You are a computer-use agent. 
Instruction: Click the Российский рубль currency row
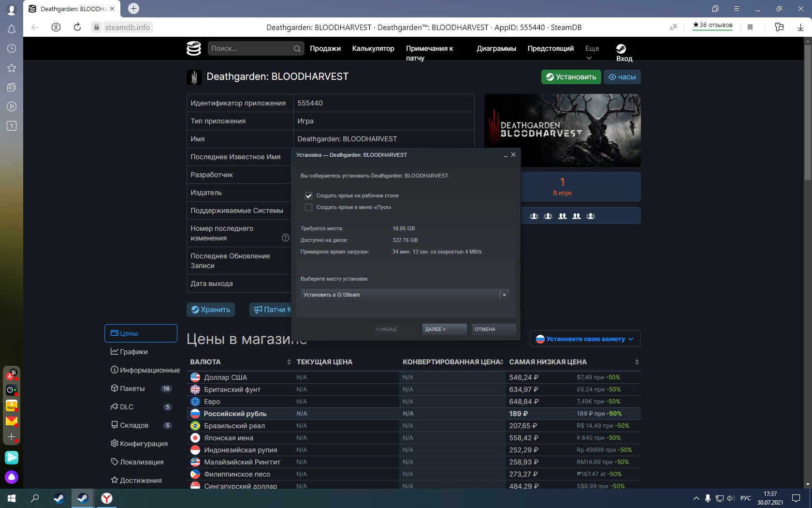[414, 414]
